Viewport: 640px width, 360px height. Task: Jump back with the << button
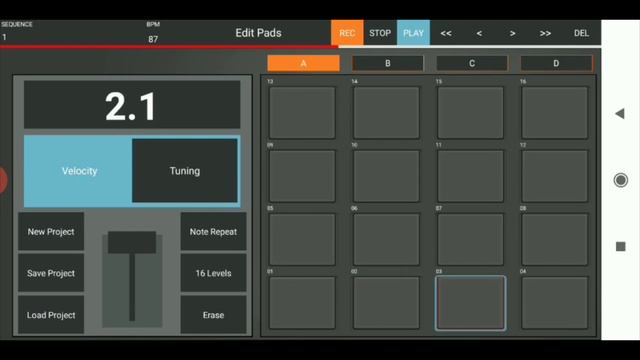pos(446,33)
